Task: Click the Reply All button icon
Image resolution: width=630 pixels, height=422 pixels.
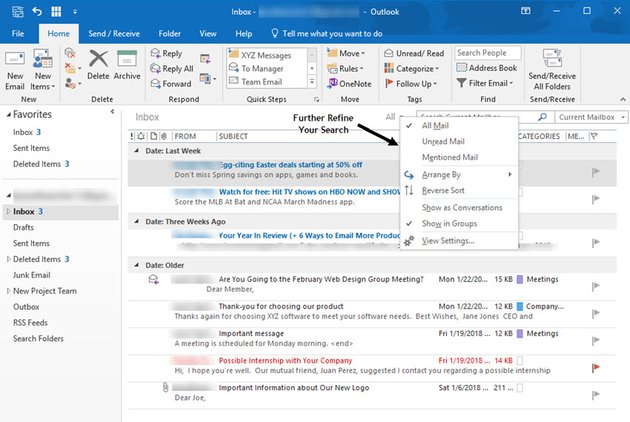Action: click(x=155, y=69)
